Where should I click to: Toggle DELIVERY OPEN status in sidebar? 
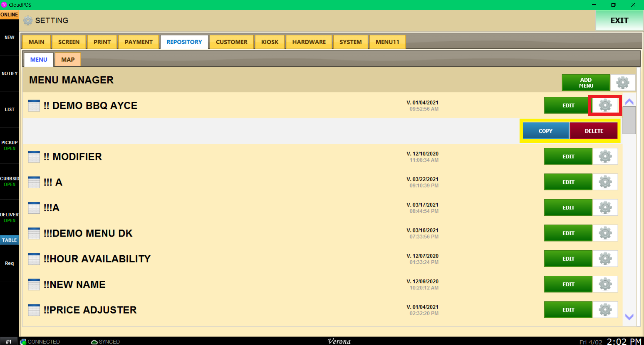click(x=9, y=217)
